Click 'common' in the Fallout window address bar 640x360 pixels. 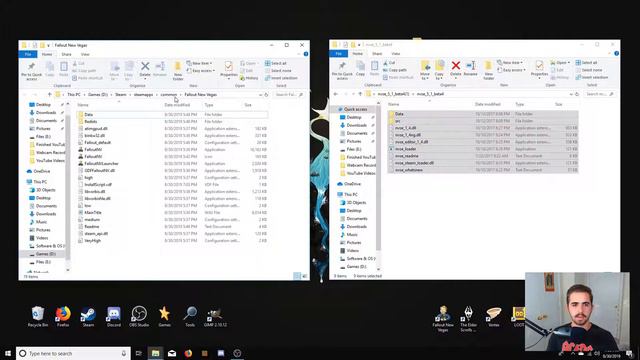tap(169, 95)
